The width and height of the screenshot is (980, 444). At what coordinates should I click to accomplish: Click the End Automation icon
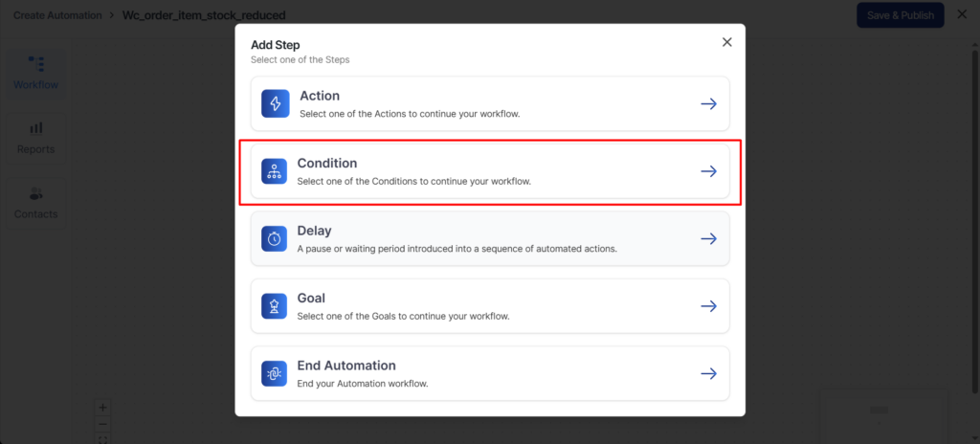click(276, 373)
